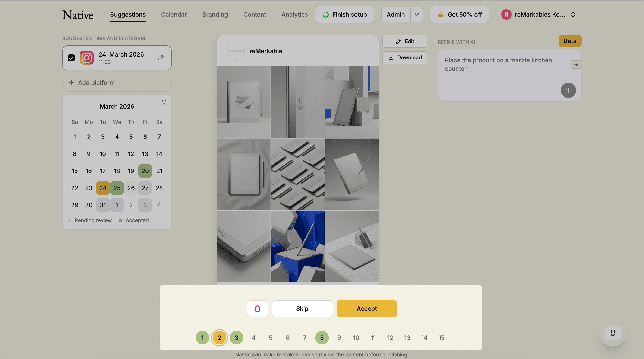This screenshot has height=359, width=644.
Task: Open the reMarkables workspace switcher
Action: (540, 15)
